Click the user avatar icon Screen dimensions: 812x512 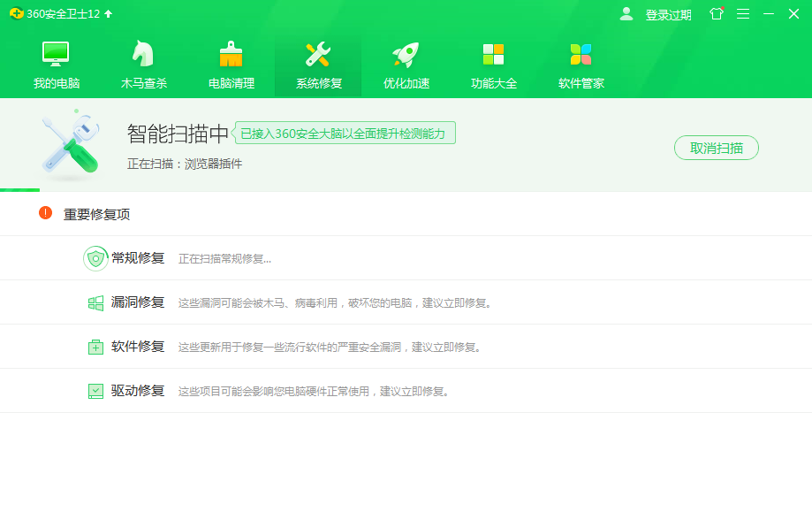pyautogui.click(x=626, y=14)
